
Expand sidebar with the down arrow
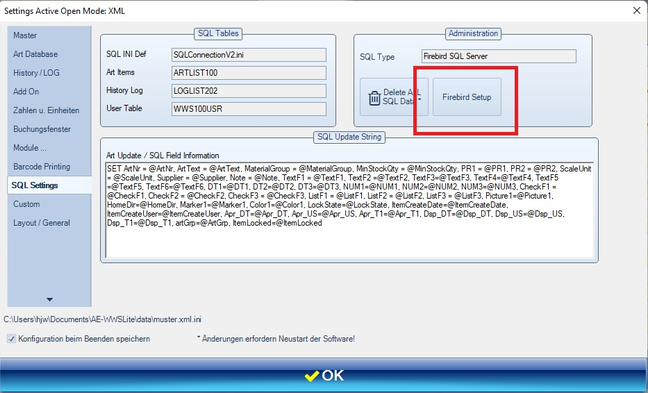[50, 299]
